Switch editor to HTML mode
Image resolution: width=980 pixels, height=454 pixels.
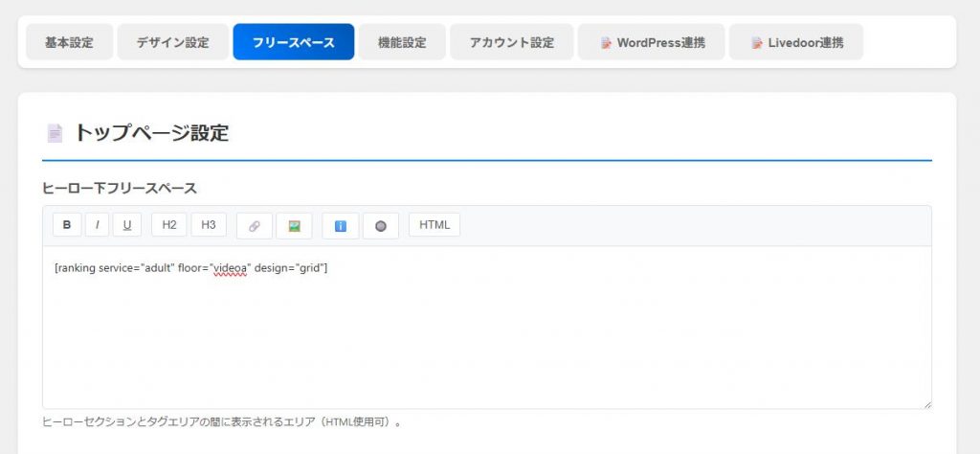coord(434,225)
